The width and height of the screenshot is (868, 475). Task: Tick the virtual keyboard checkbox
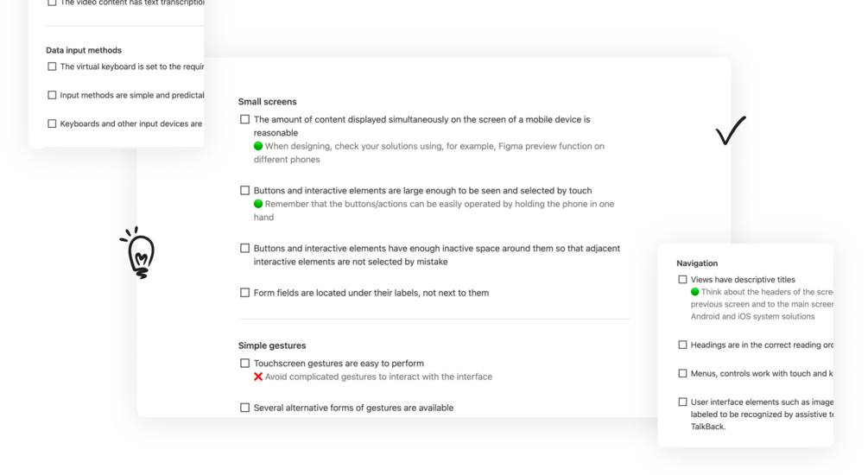(x=52, y=66)
